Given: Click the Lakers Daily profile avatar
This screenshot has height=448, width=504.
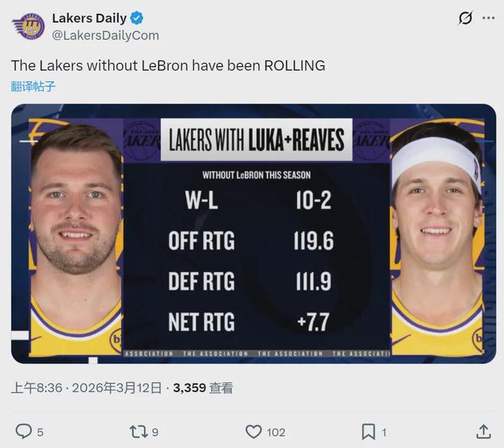Looking at the screenshot, I should point(28,26).
